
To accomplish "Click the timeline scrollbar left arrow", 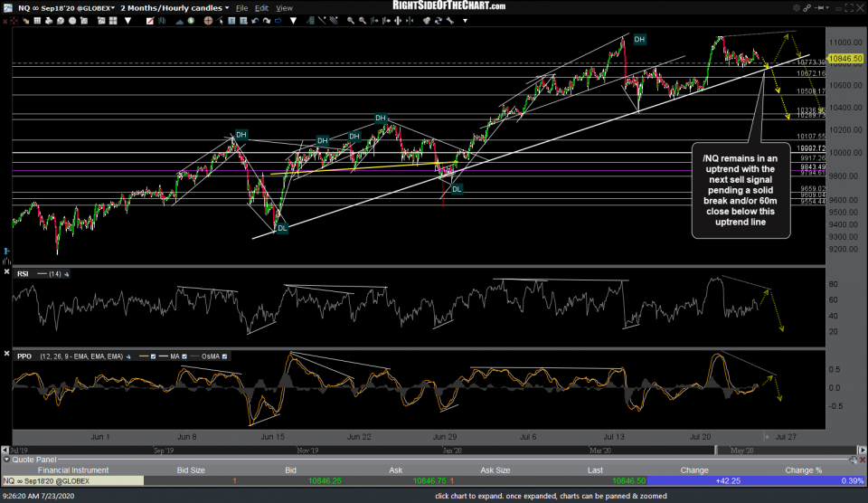I will pos(5,451).
